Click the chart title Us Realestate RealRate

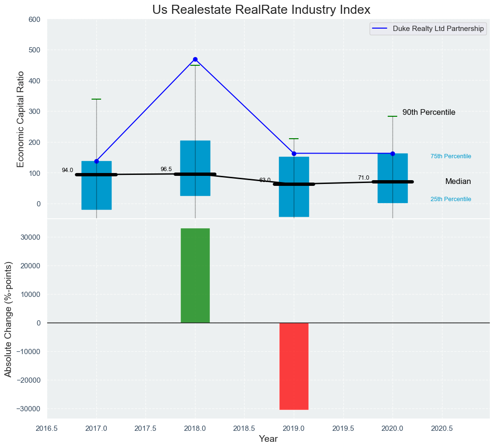261,10
